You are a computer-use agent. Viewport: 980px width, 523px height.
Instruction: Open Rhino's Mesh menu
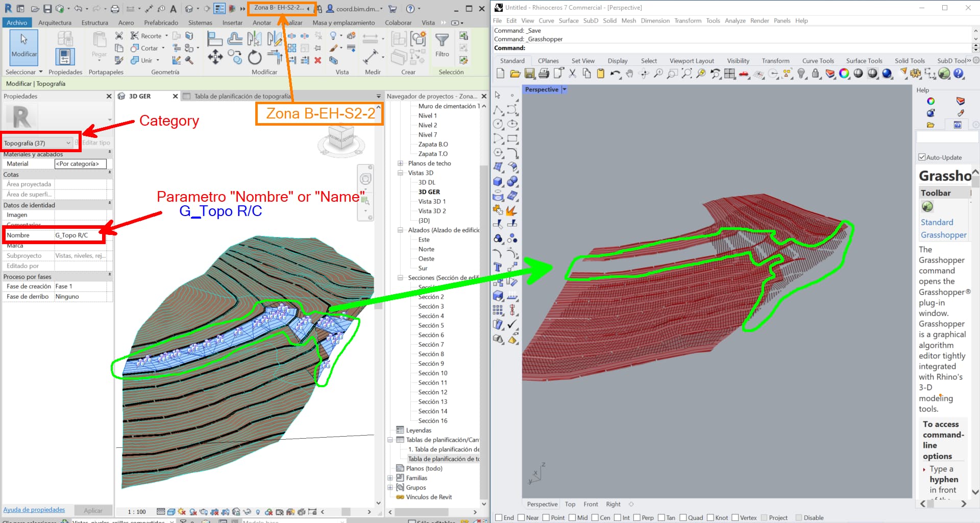[629, 20]
